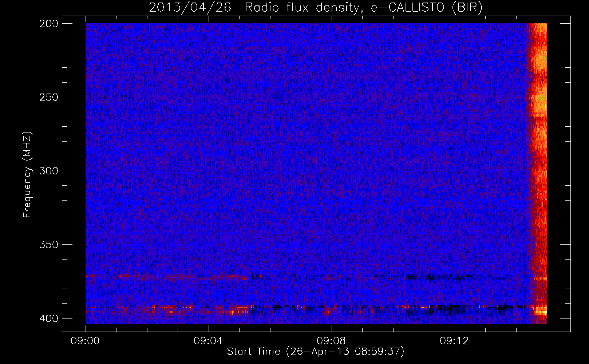Click the 200 frequency tick label
Viewport: 589px width, 364px height.
(x=49, y=24)
